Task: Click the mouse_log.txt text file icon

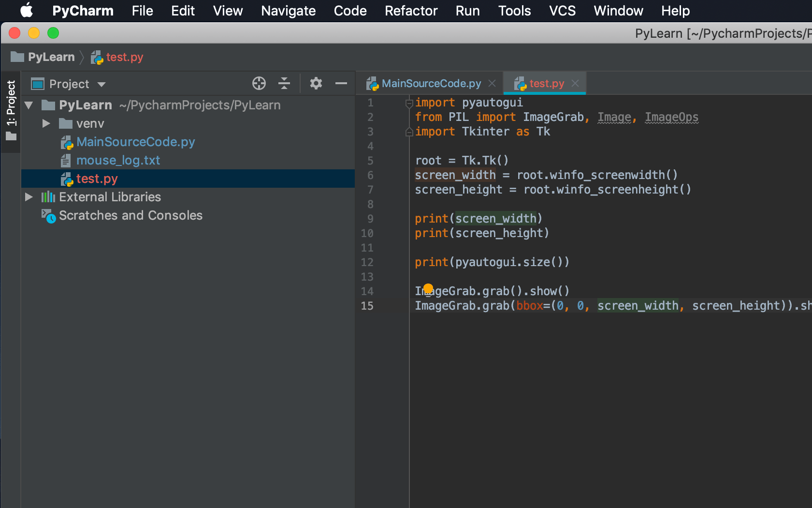Action: [x=67, y=160]
